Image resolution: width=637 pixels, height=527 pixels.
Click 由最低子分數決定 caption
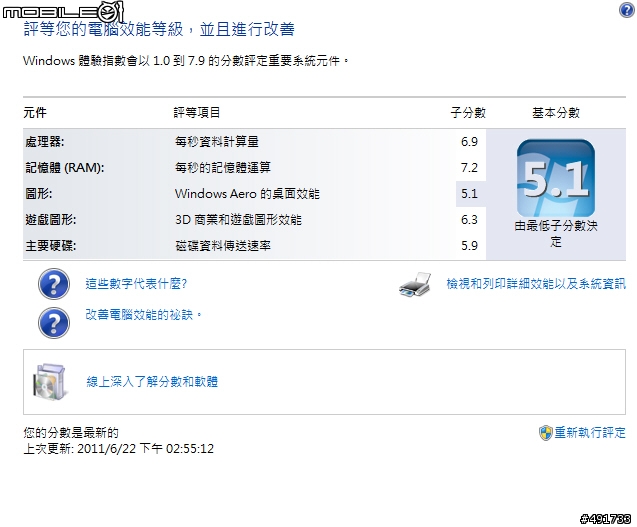[556, 234]
